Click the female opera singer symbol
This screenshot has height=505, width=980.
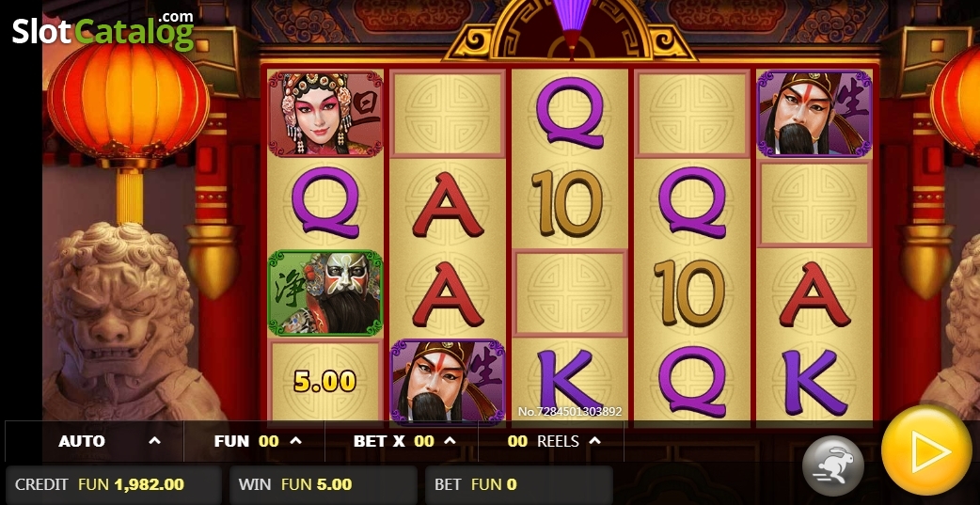point(325,114)
